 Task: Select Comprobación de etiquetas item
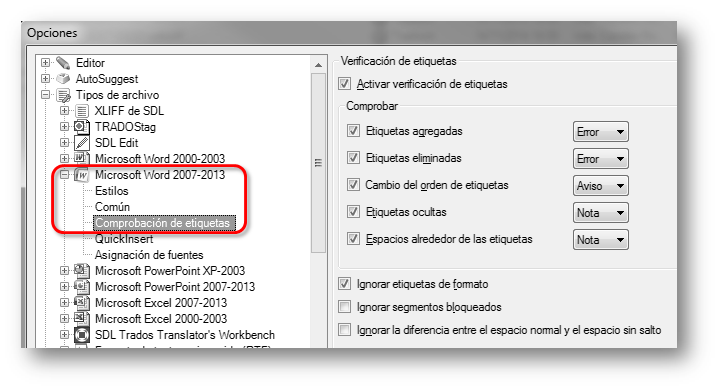[164, 223]
